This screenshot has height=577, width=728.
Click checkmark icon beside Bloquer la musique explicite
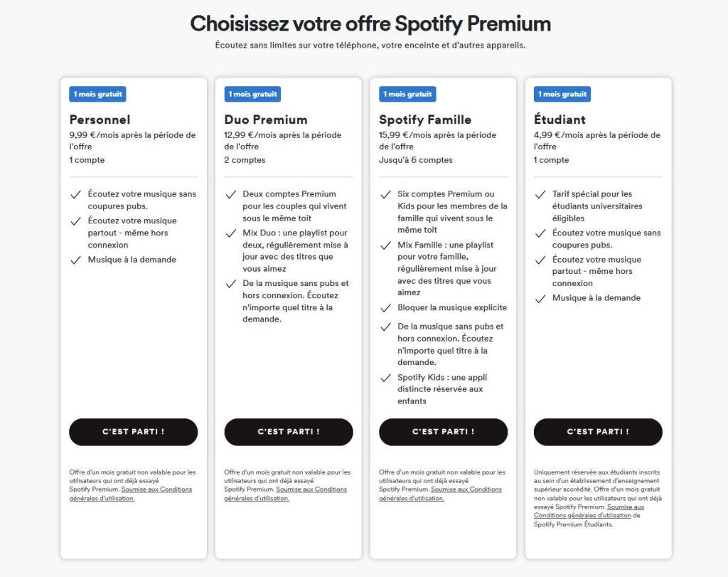click(385, 308)
